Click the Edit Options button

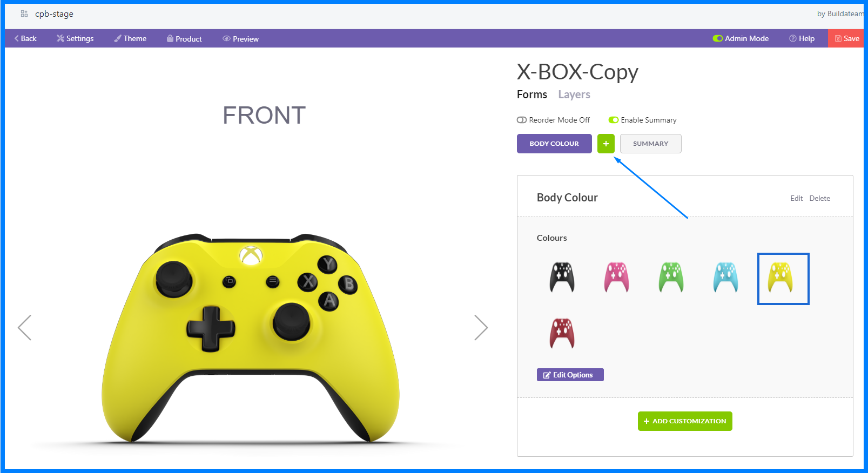[x=570, y=375]
